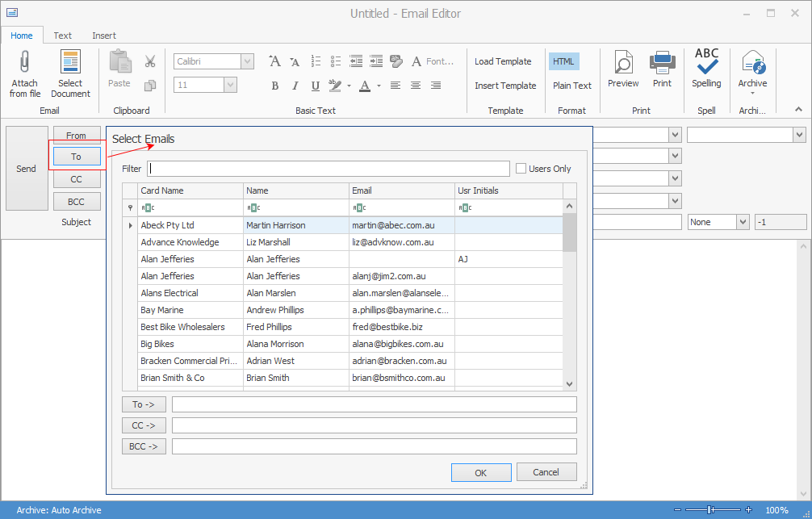
Task: Switch to Plain Text format
Action: click(571, 86)
